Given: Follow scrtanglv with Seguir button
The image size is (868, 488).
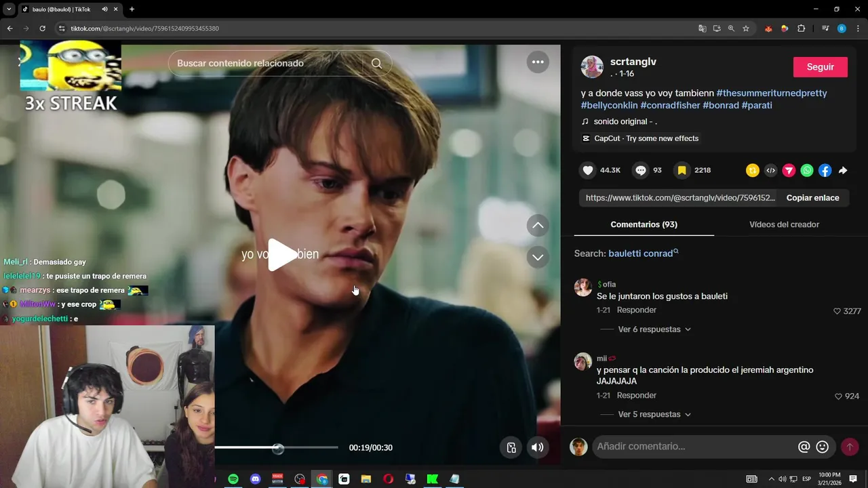Looking at the screenshot, I should click(x=821, y=67).
